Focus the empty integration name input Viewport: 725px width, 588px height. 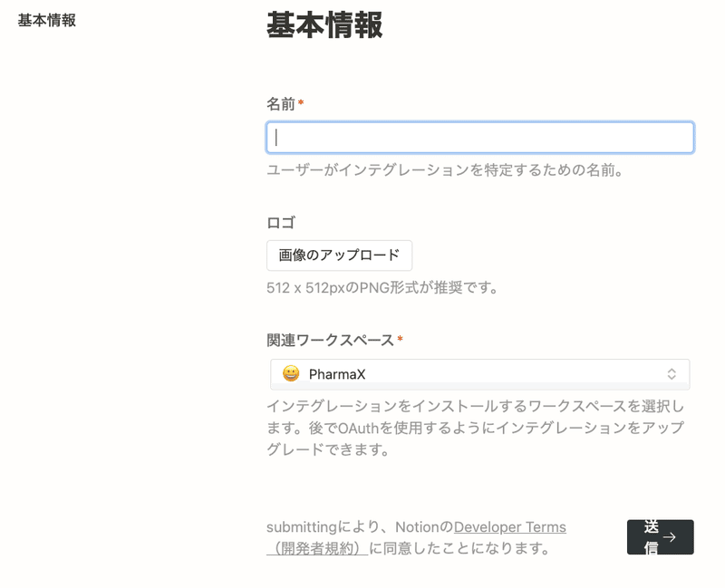[480, 137]
